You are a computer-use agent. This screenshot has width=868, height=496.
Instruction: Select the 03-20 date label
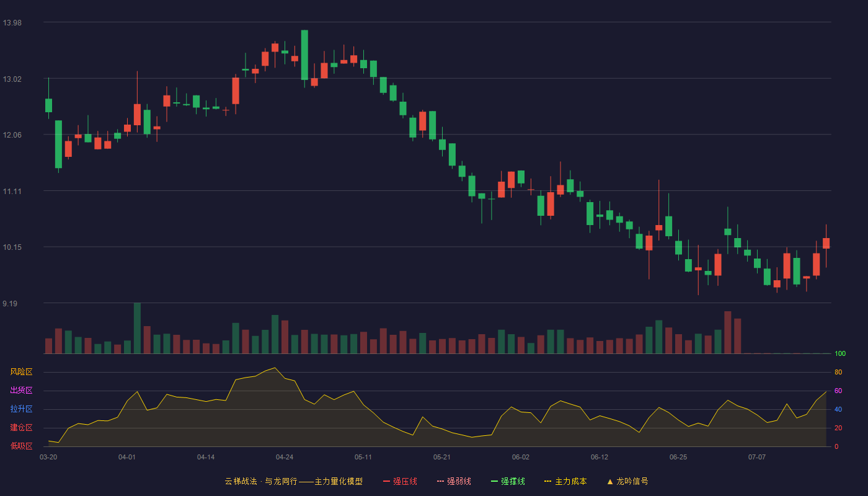(48, 457)
